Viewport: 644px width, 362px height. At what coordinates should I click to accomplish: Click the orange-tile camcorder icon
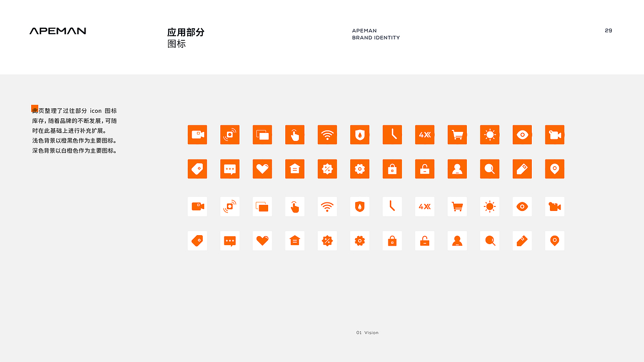click(x=554, y=135)
